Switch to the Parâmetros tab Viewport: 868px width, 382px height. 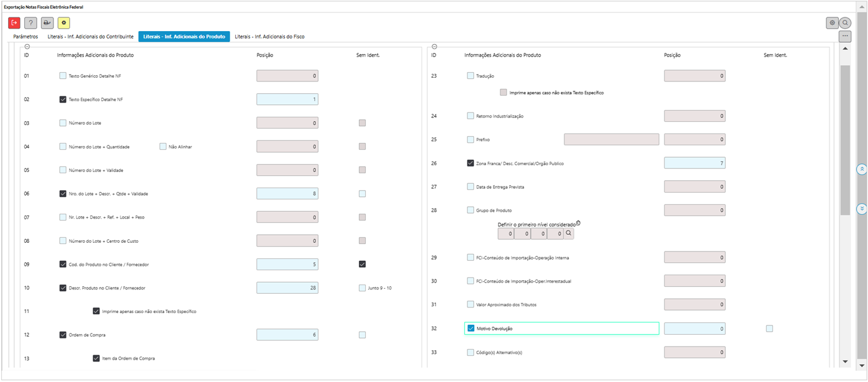pos(25,37)
